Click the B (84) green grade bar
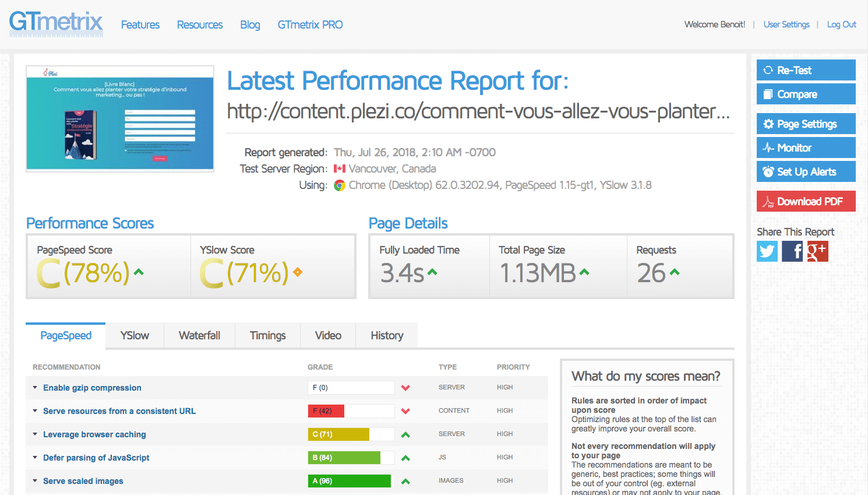The width and height of the screenshot is (868, 495). (351, 458)
